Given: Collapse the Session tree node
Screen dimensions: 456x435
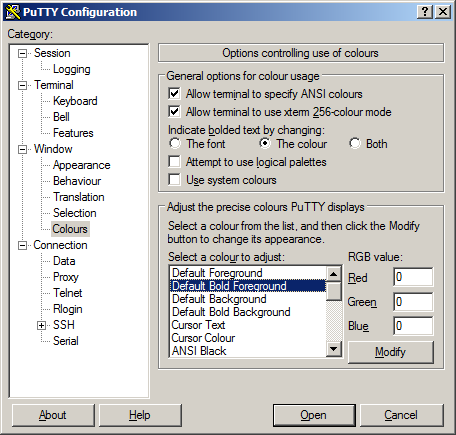Looking at the screenshot, I should pos(22,53).
